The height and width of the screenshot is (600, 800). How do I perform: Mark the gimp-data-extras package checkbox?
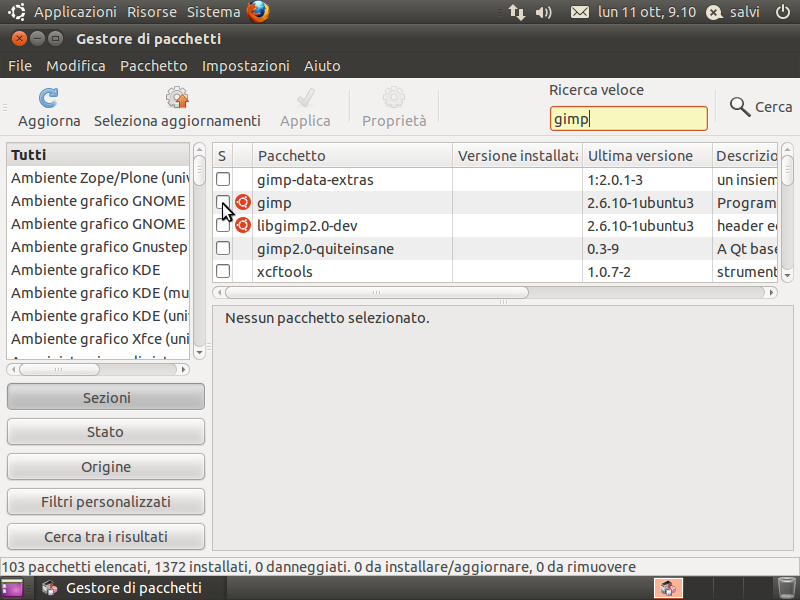223,179
